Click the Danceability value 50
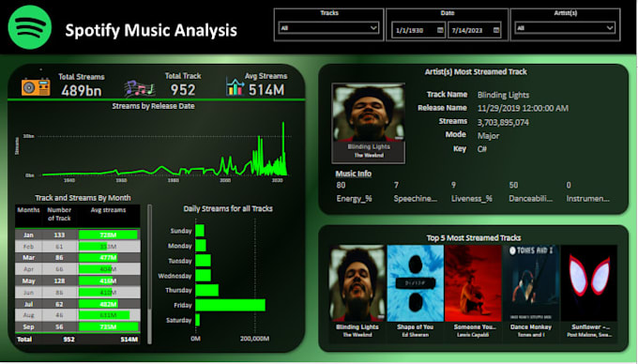This screenshot has width=638, height=364. [513, 186]
